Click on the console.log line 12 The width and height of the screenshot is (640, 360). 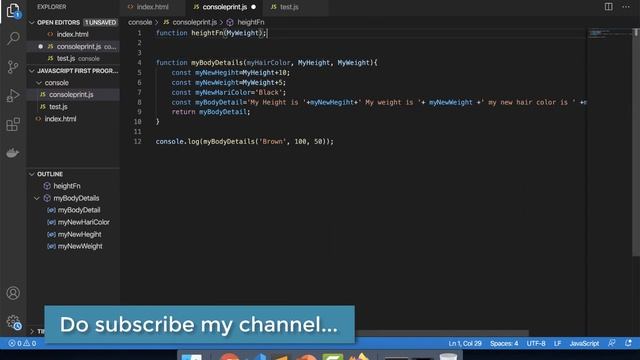(244, 142)
